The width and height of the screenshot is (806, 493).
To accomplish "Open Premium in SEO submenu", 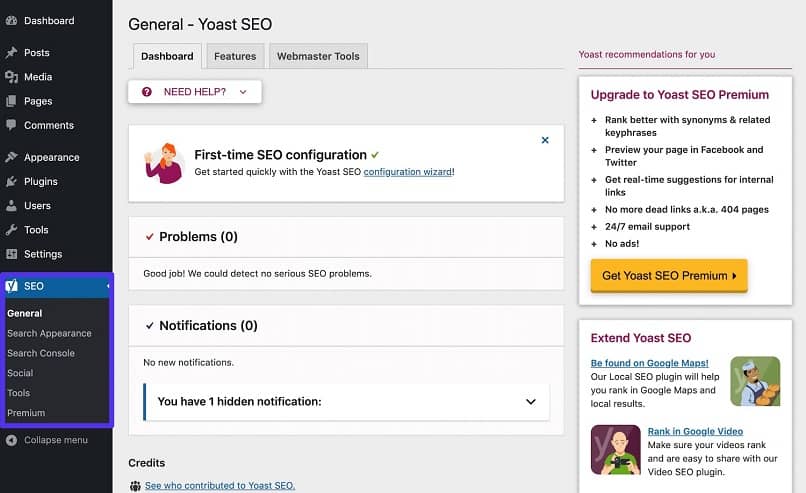I will pyautogui.click(x=26, y=413).
